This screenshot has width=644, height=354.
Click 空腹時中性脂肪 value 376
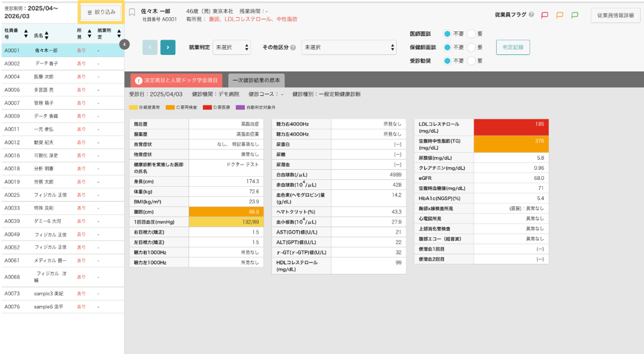(511, 144)
